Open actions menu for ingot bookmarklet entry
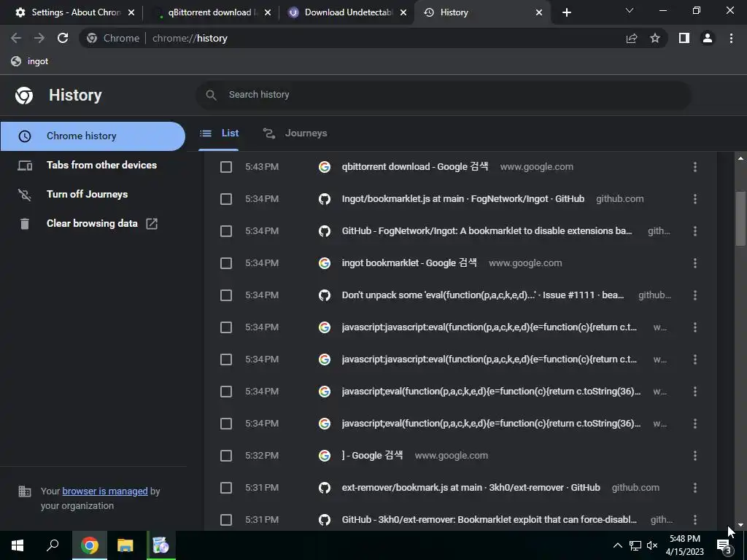 coord(695,262)
